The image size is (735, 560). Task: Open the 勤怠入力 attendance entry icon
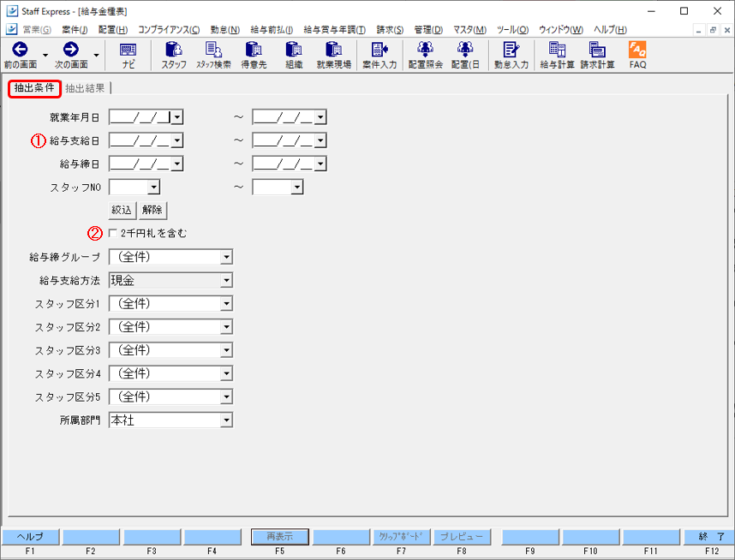coord(511,50)
